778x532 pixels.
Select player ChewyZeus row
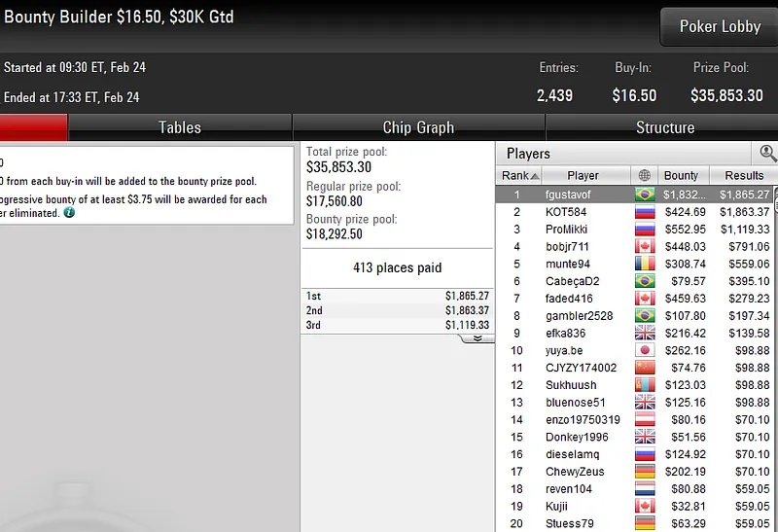coord(634,472)
